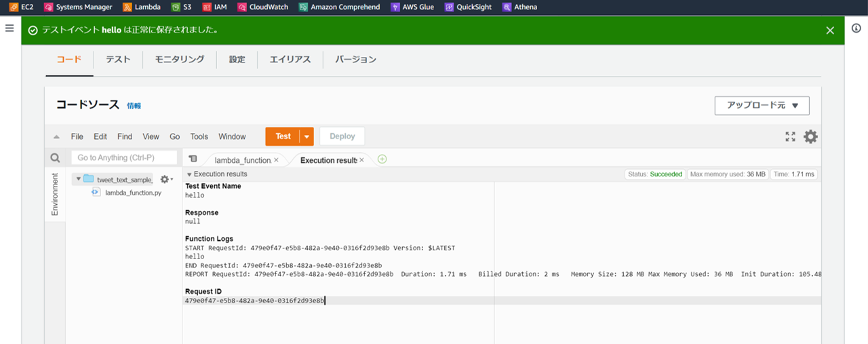Screen dimensions: 868x344
Task: Open the アップロード元 dropdown
Action: (762, 106)
